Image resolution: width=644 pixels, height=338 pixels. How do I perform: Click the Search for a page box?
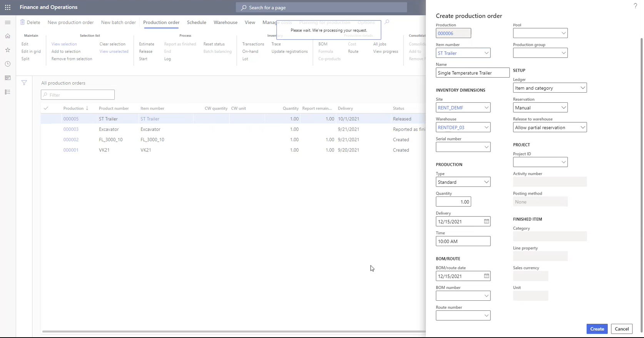tap(321, 7)
